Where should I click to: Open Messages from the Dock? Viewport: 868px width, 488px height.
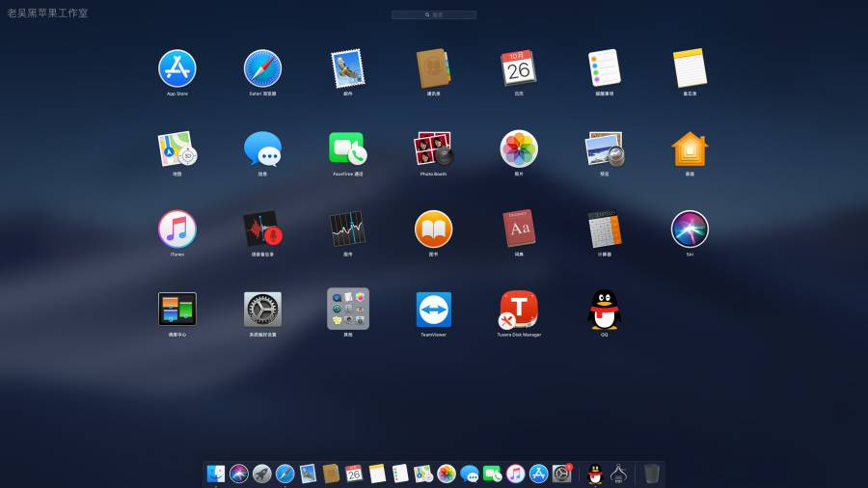[x=470, y=474]
